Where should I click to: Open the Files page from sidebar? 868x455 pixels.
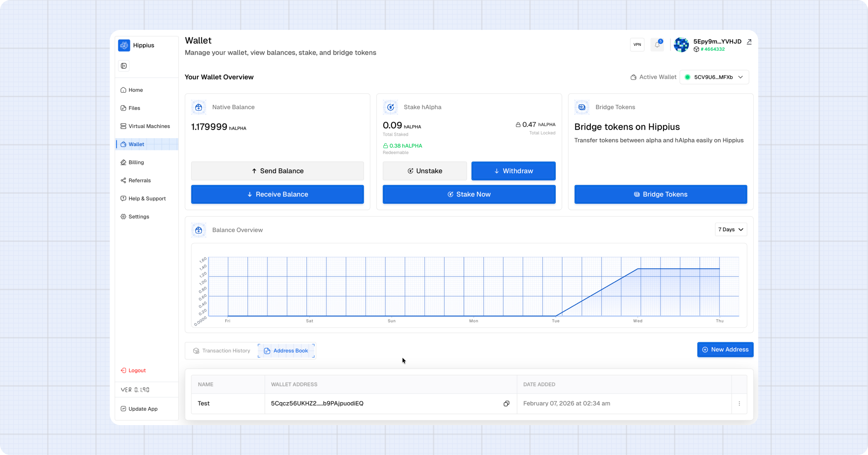coord(134,108)
